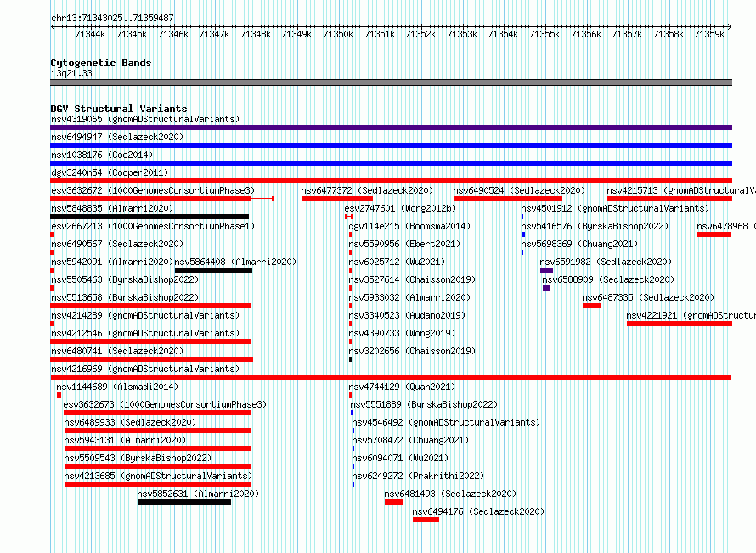The height and width of the screenshot is (553, 756).
Task: Click nsv5416576 ByrskaBishop2022 label
Action: tap(595, 226)
